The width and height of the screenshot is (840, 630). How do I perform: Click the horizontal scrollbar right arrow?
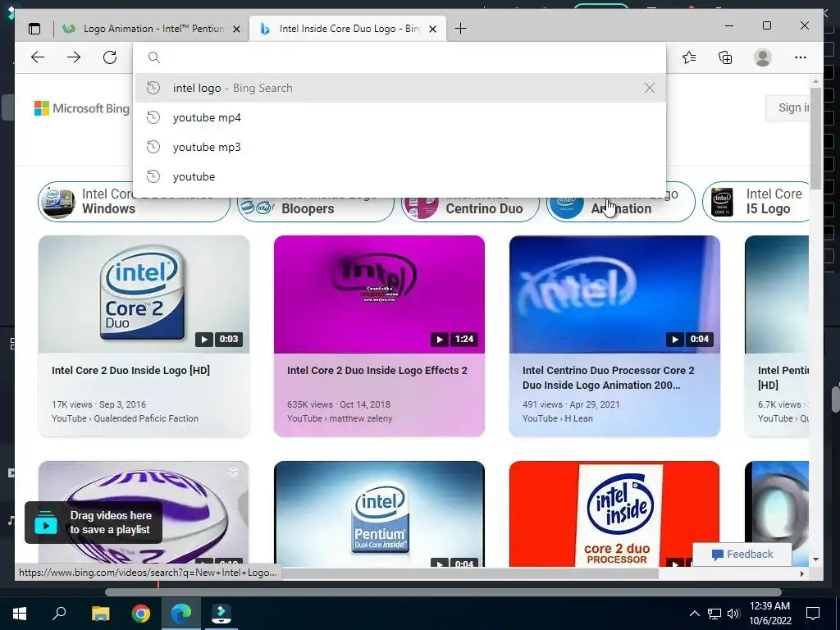802,573
